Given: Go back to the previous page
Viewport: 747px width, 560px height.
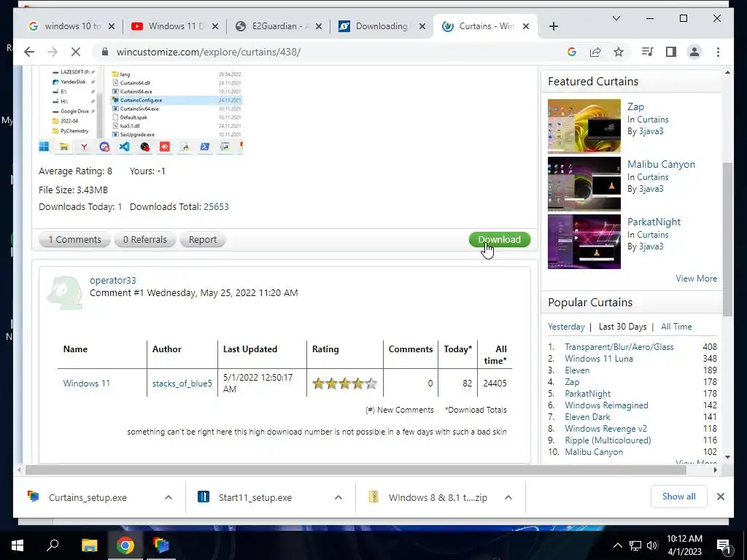Looking at the screenshot, I should 29,52.
